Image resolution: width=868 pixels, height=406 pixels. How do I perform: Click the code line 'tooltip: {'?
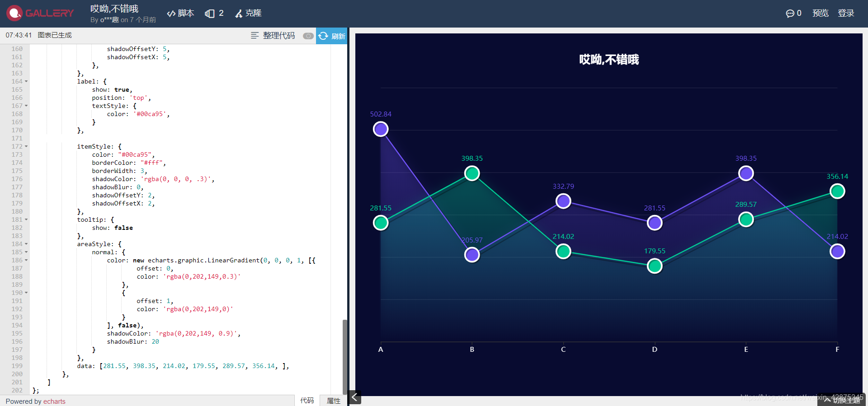point(95,219)
